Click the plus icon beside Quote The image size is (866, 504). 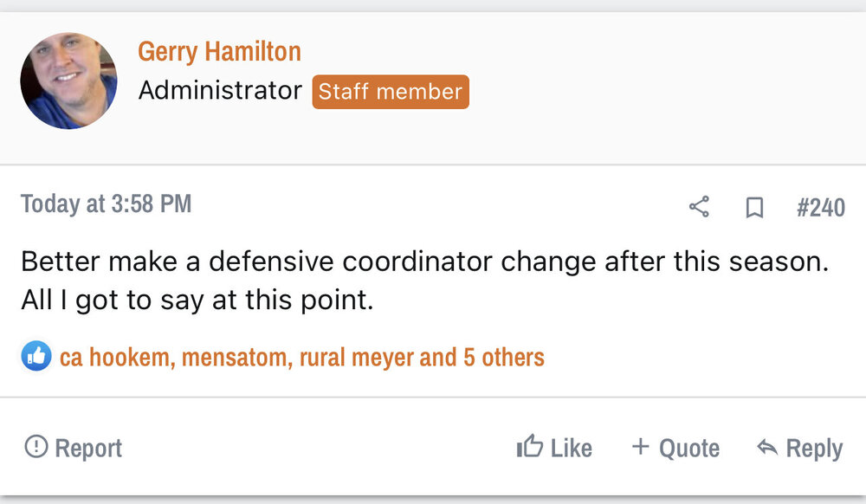640,447
